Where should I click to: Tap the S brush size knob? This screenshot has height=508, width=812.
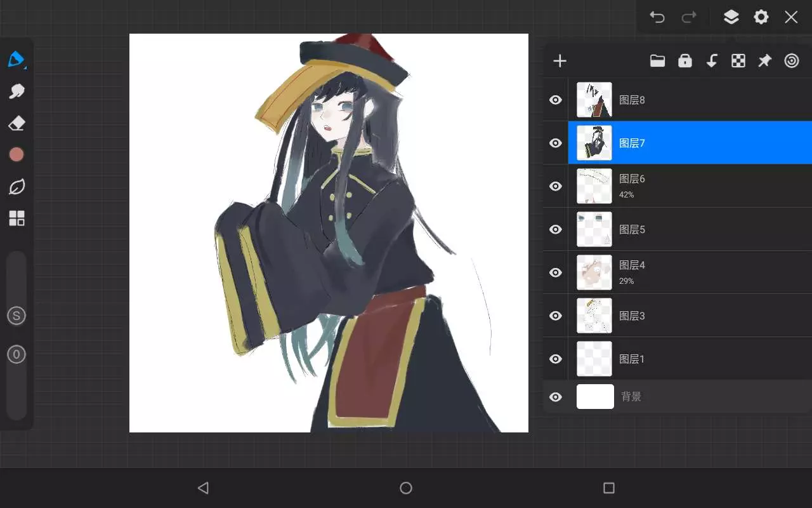16,316
